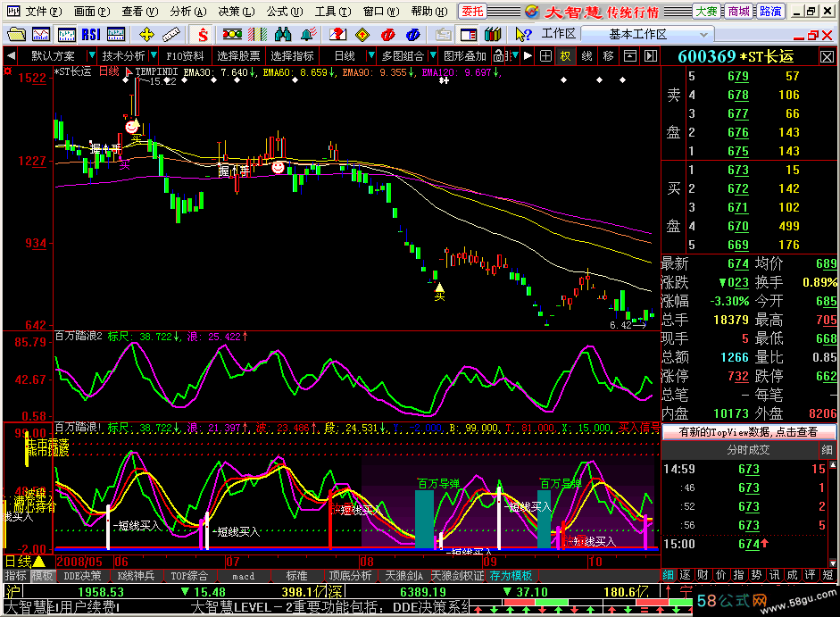This screenshot has width=840, height=617.
Task: Expand the 多图组合 dropdown arrow
Action: 433,55
